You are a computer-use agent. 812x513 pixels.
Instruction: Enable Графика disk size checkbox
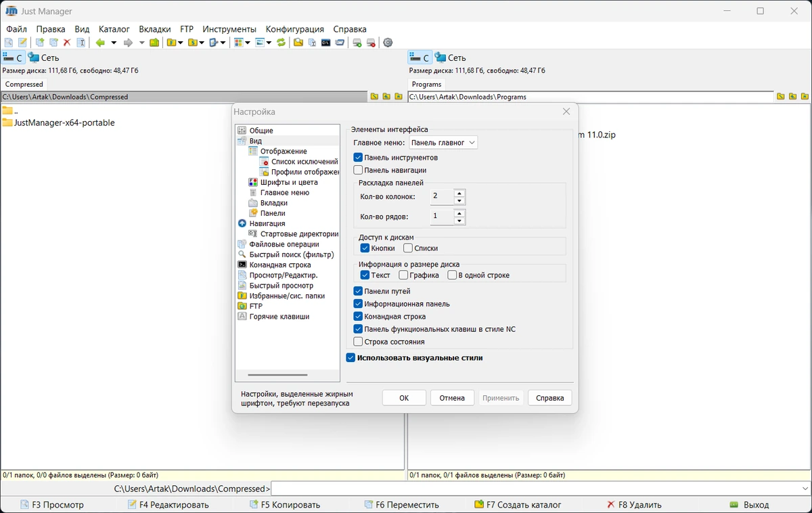[403, 275]
